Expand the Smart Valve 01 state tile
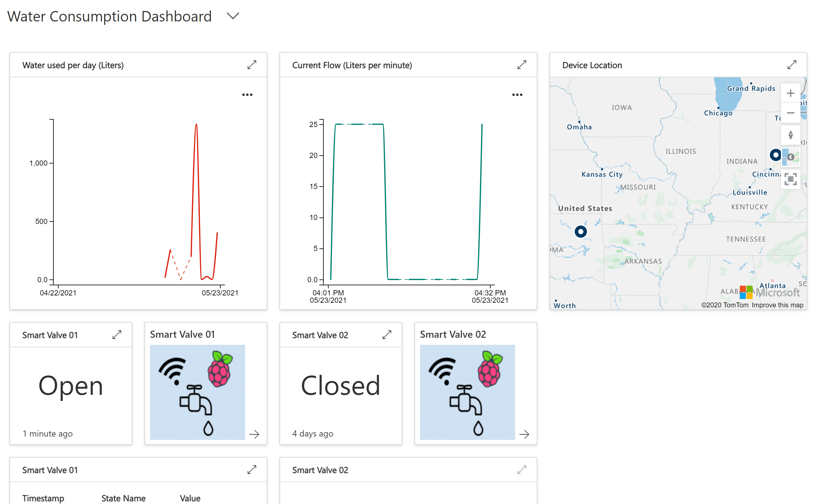814x504 pixels. click(117, 334)
